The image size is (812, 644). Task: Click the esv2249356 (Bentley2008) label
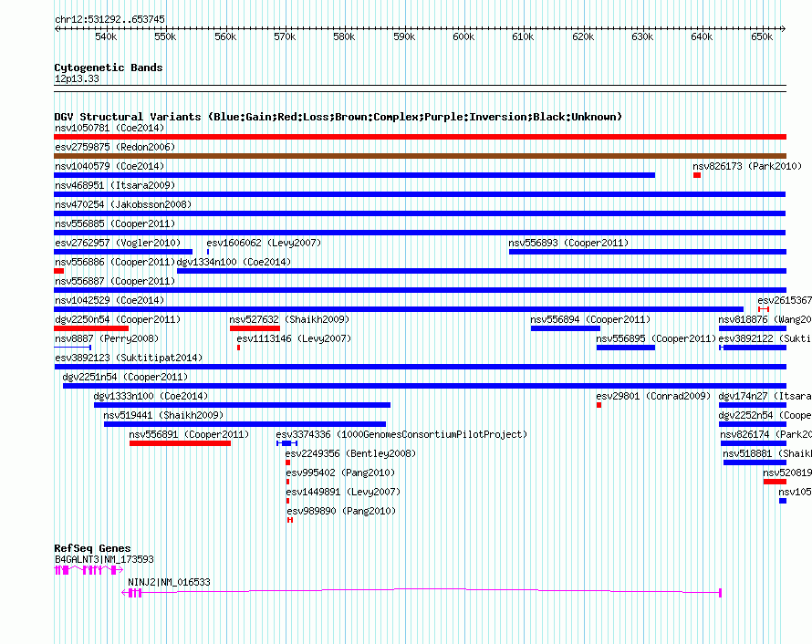tap(350, 453)
